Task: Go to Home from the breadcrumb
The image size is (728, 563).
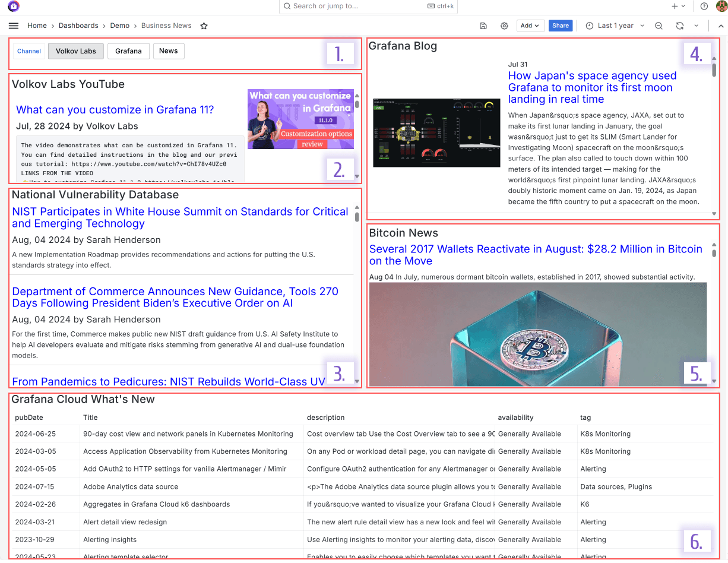Action: pyautogui.click(x=37, y=26)
